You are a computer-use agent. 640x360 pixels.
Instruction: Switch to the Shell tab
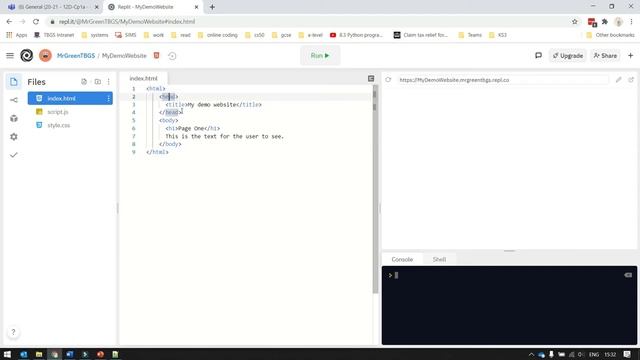click(x=439, y=260)
